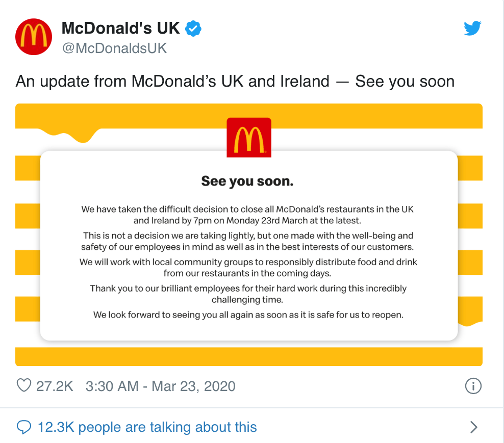504x443 pixels.
Task: Click the blue verified badge
Action: 193,28
